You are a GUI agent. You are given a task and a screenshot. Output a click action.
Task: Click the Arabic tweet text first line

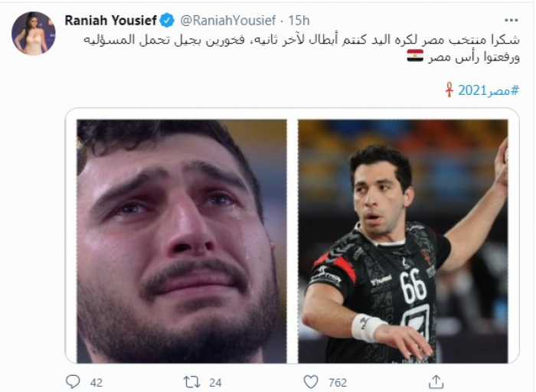pos(302,40)
